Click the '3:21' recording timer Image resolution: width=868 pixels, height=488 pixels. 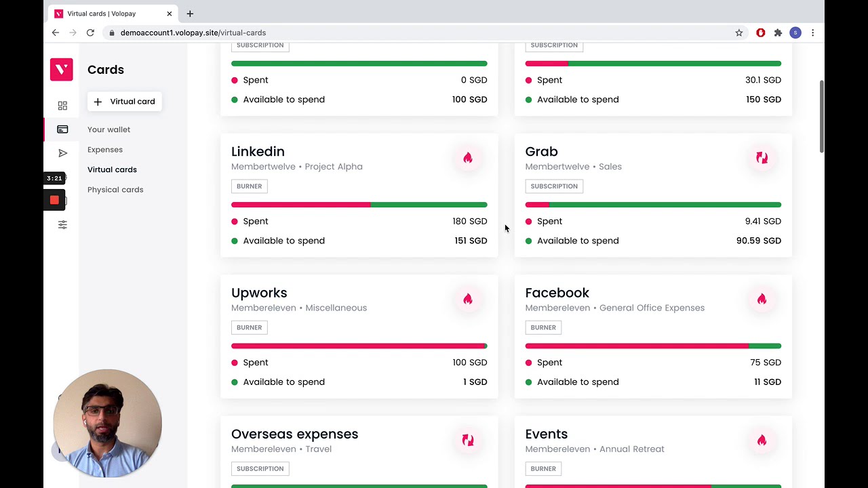(x=54, y=178)
